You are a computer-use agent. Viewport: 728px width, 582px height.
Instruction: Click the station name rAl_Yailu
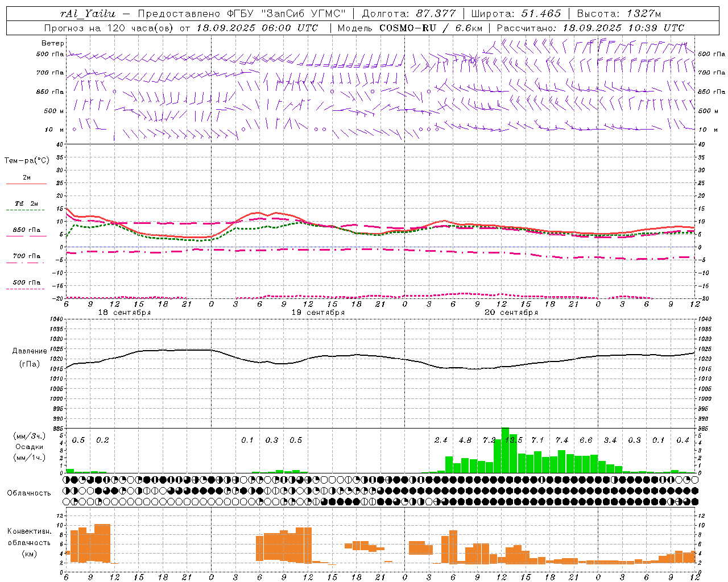click(87, 14)
